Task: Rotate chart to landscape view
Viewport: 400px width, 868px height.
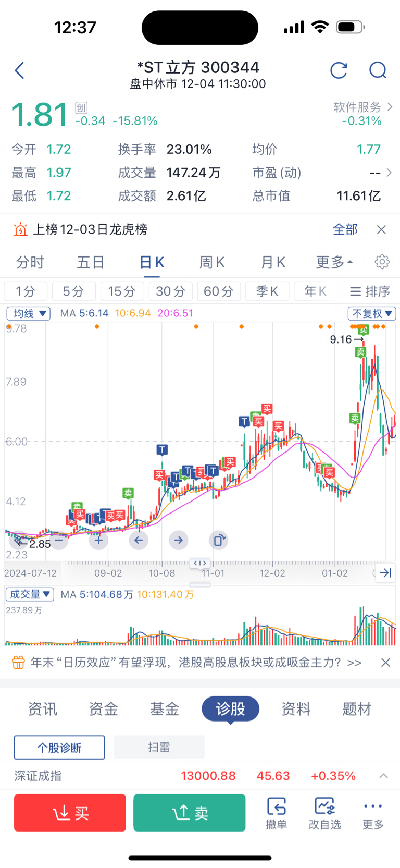Action: pos(219,540)
